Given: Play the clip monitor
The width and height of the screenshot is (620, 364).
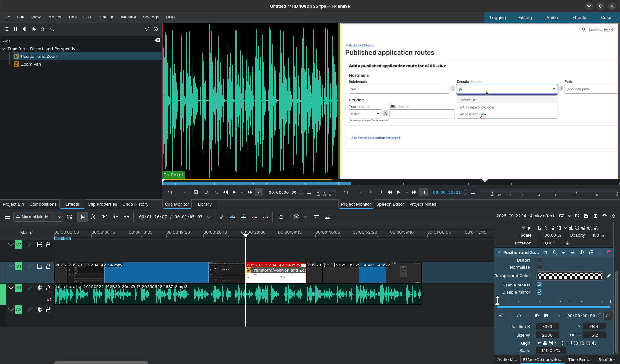Looking at the screenshot, I should point(234,192).
